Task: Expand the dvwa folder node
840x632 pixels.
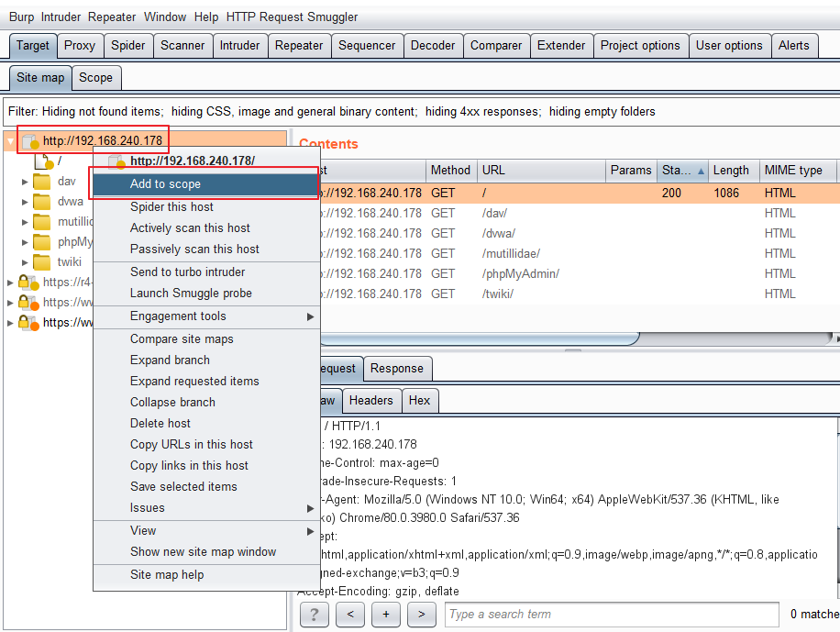Action: [x=25, y=202]
